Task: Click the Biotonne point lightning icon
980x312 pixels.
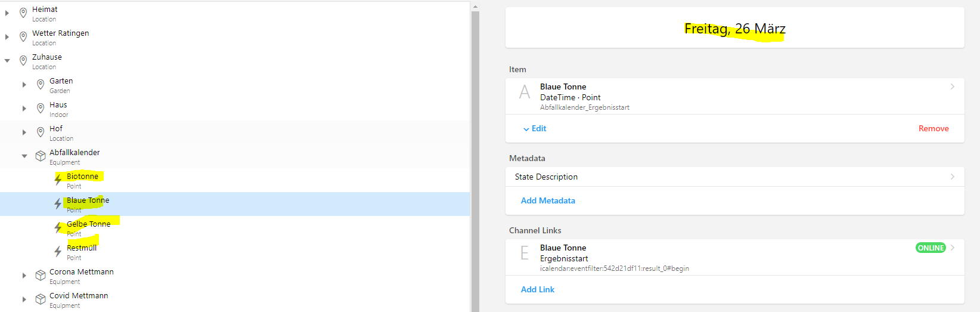Action: [x=58, y=180]
